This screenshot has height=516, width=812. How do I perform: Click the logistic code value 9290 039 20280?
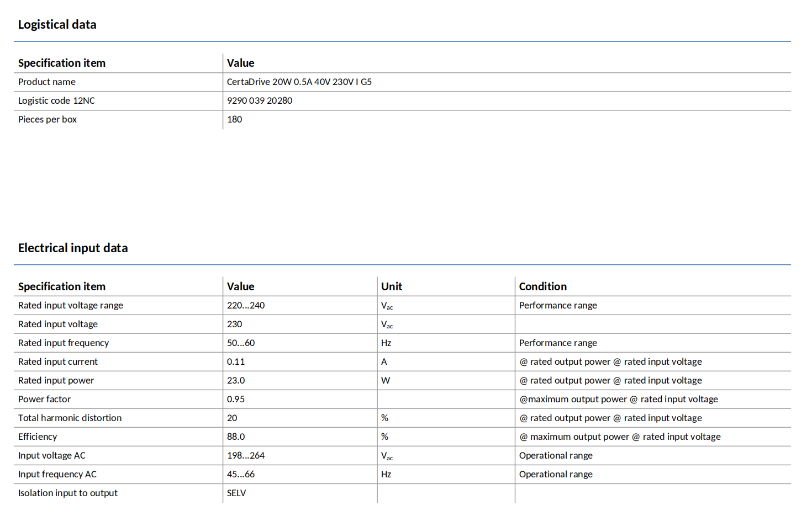(x=260, y=100)
